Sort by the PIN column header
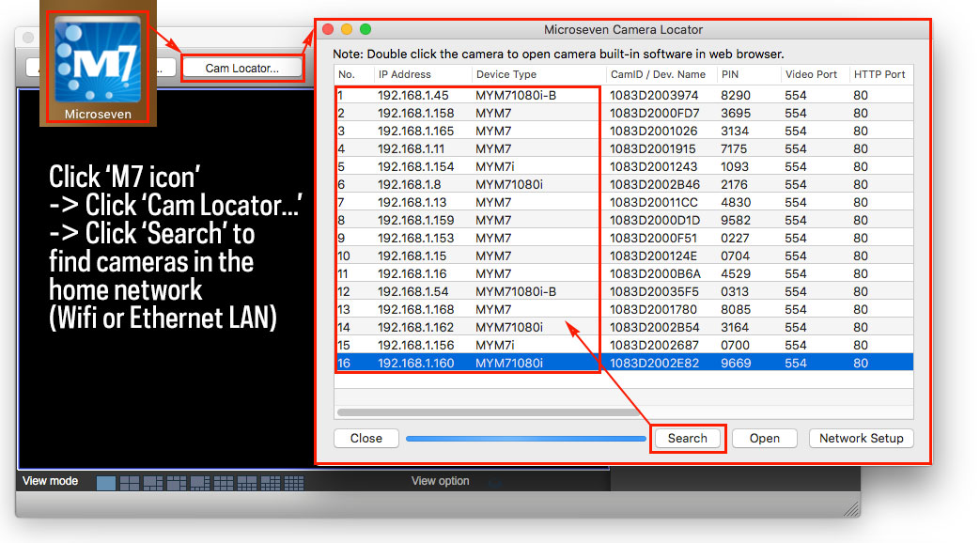Image resolution: width=980 pixels, height=543 pixels. [730, 74]
